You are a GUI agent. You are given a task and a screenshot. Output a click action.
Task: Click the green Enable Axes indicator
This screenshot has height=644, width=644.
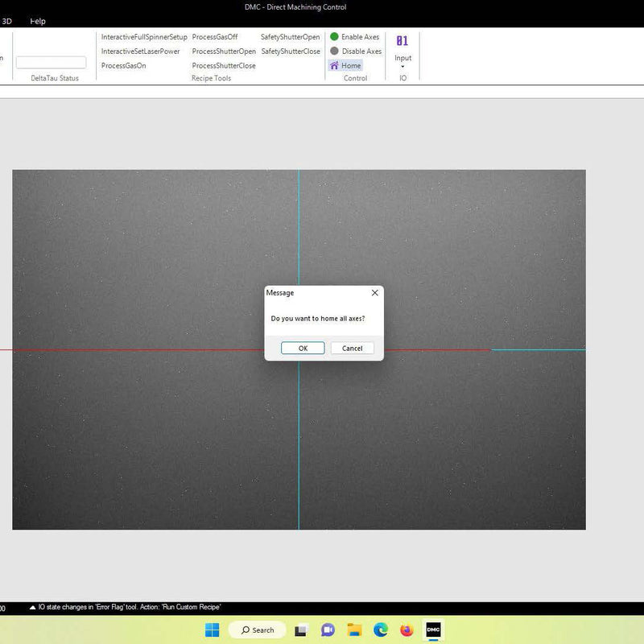point(334,37)
